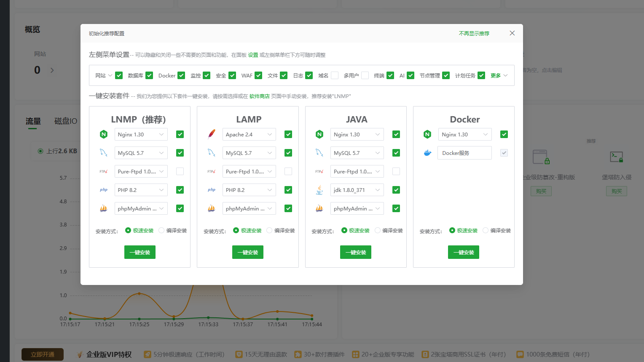This screenshot has width=644, height=362.
Task: Expand 更多 menu options
Action: [x=499, y=75]
